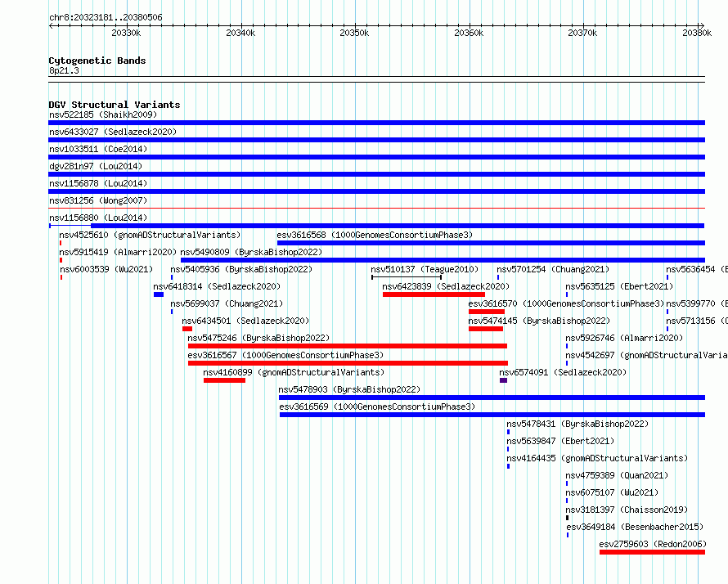Open nsv5926746 (Almarri2020) label
This screenshot has width=728, height=584.
pyautogui.click(x=624, y=338)
